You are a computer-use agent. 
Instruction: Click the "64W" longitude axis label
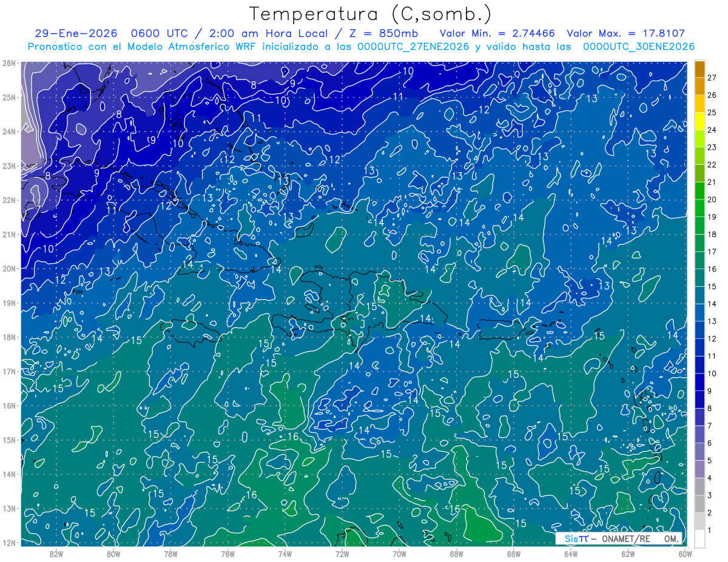pyautogui.click(x=571, y=553)
